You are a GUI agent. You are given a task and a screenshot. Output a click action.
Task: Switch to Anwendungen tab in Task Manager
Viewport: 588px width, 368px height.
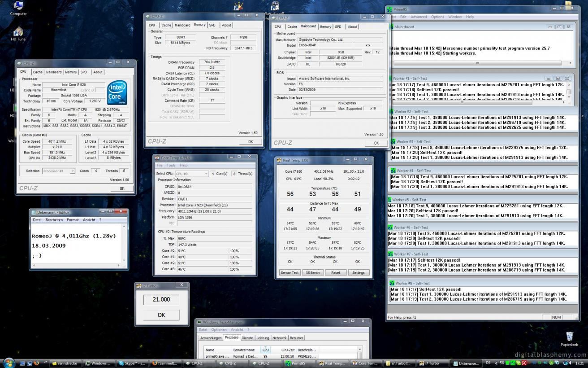click(211, 338)
